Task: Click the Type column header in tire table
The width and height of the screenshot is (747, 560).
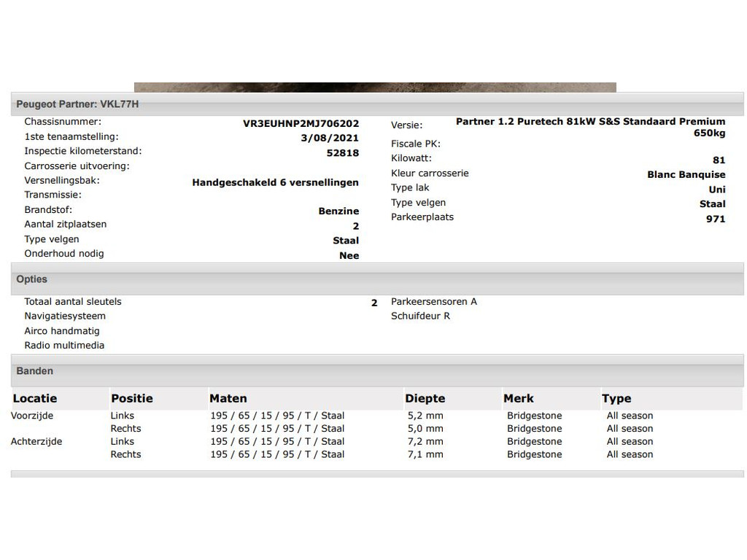Action: [616, 399]
